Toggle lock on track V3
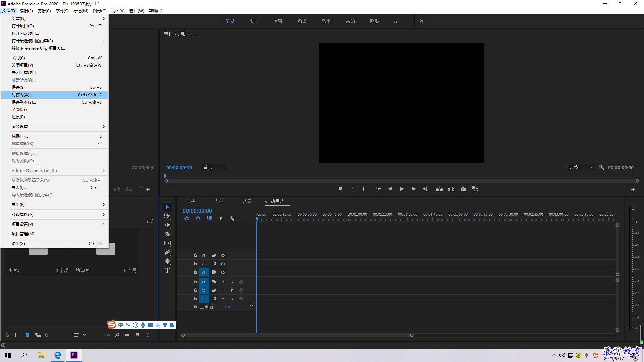The height and width of the screenshot is (362, 644). [195, 255]
